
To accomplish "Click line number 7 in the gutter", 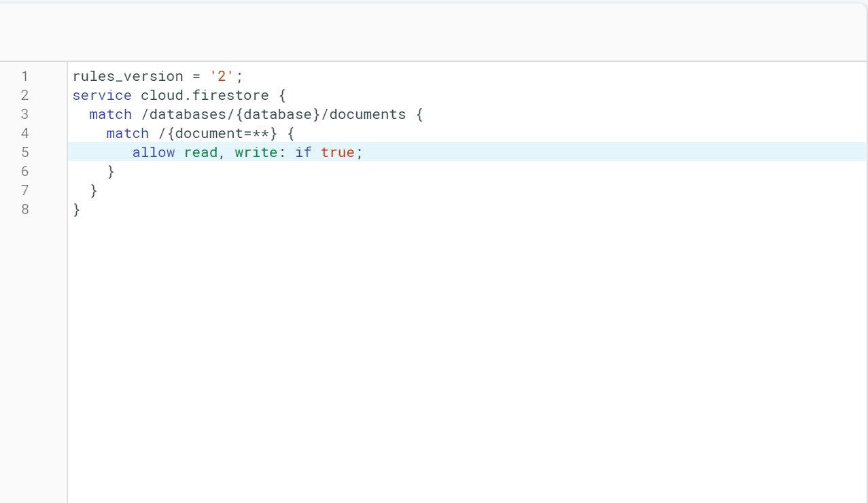I will pos(25,190).
